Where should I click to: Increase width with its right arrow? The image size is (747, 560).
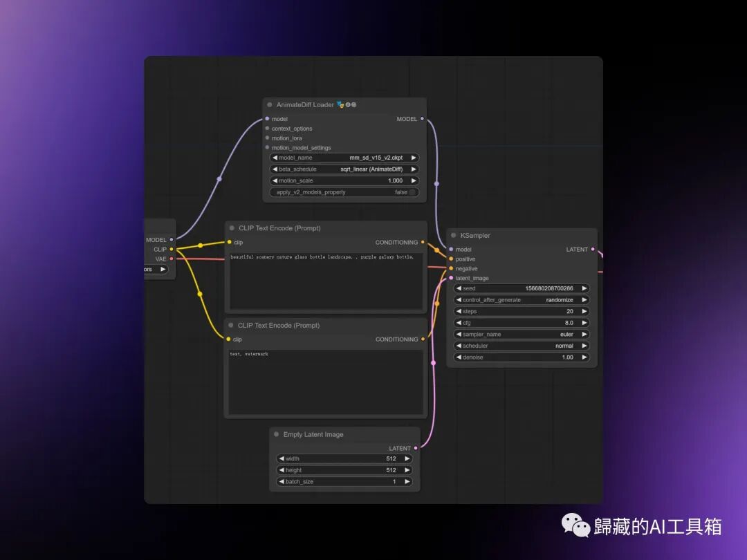[407, 458]
